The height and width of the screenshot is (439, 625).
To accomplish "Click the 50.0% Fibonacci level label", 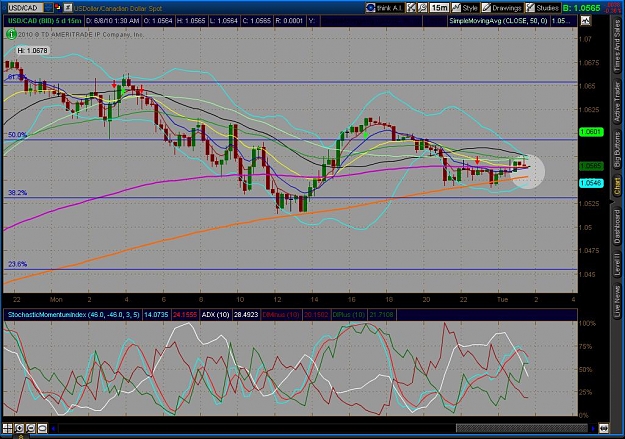I will pos(18,135).
